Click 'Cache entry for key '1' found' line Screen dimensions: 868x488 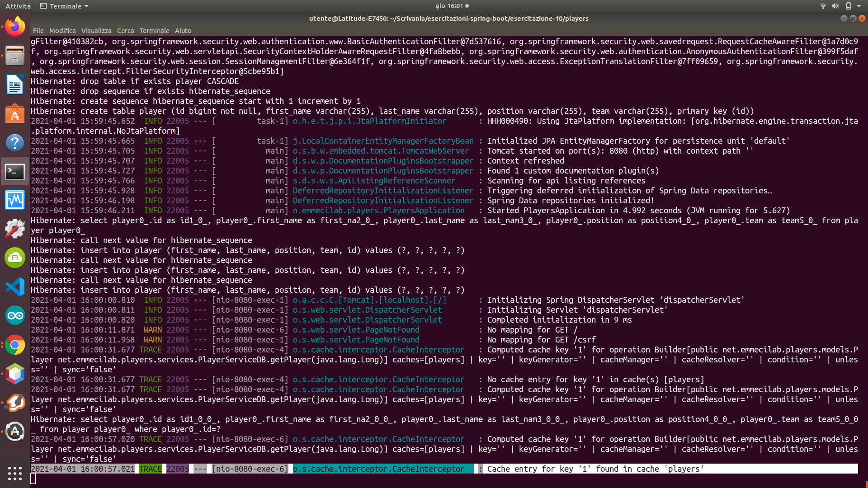(595, 469)
